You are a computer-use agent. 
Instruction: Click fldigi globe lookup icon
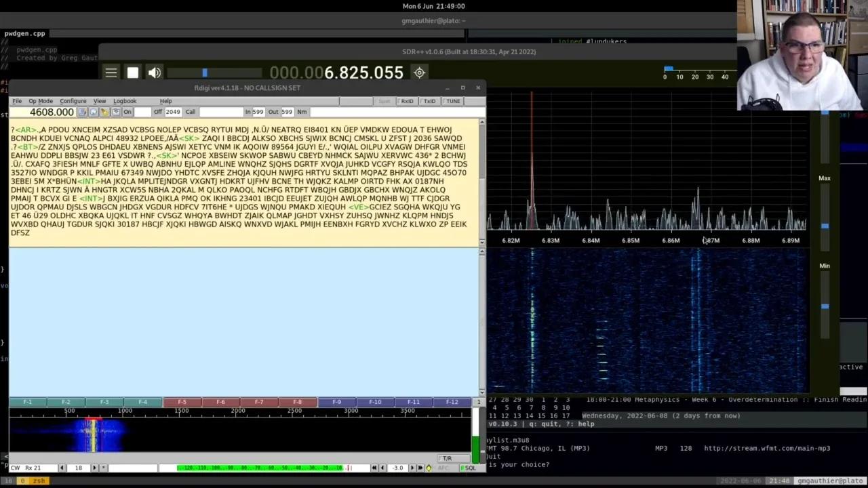pos(94,112)
